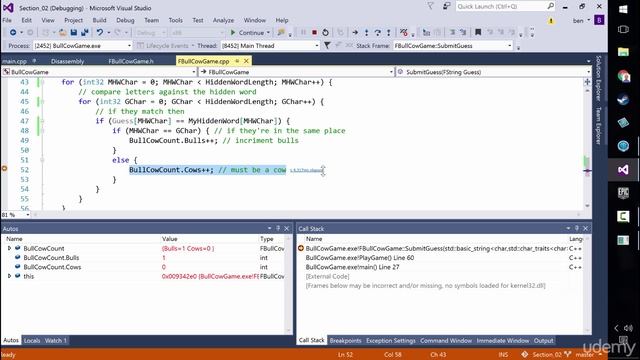This screenshot has width=640, height=360.
Task: Click the Navigate Backward toolbar icon
Action: coord(13,32)
